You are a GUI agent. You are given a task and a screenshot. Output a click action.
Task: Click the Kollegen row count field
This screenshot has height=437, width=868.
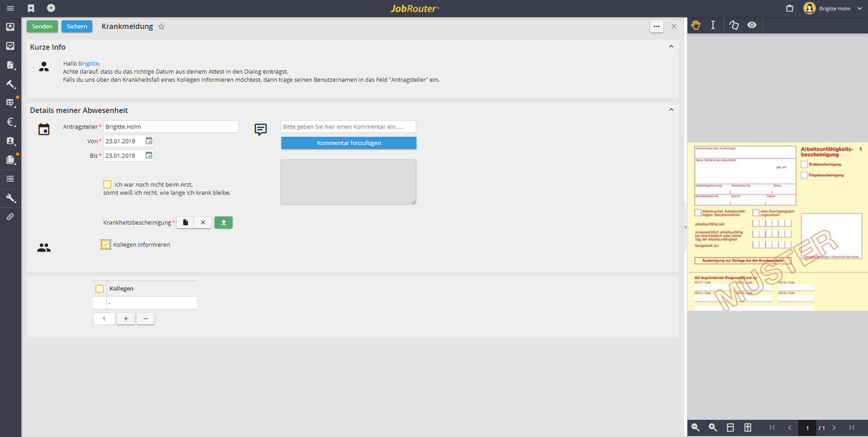click(104, 318)
